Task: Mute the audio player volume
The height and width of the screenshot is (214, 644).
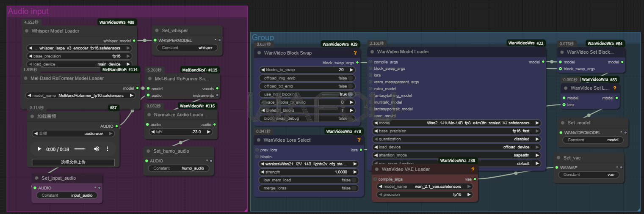Action: coord(97,149)
